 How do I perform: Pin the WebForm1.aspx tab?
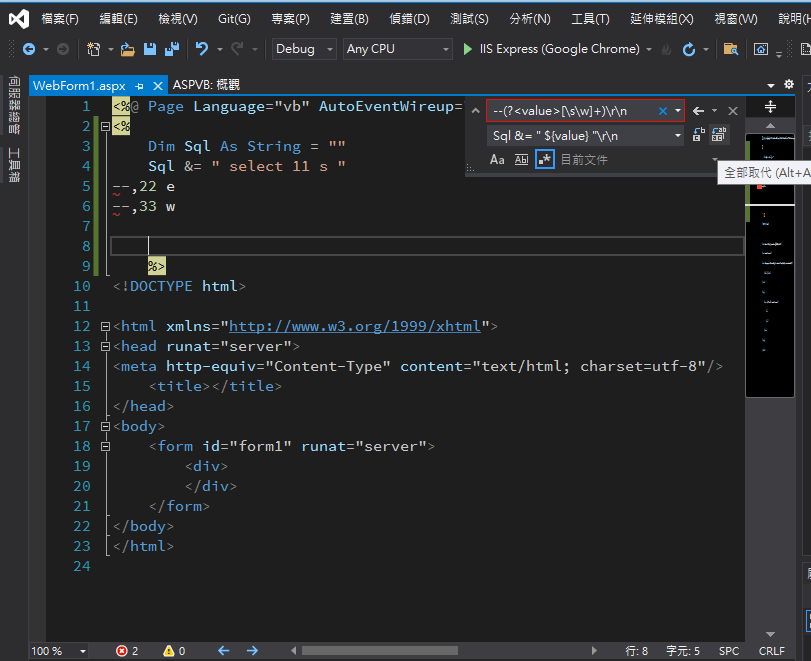[139, 86]
